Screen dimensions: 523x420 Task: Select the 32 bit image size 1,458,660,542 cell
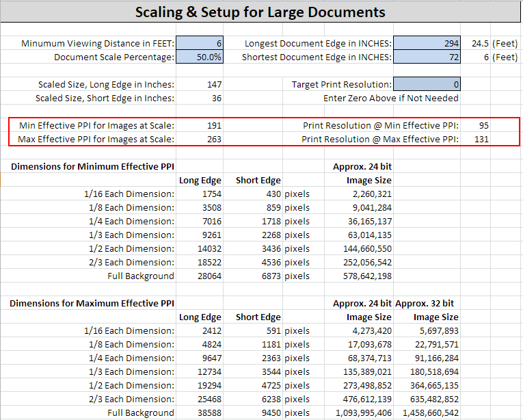(x=427, y=412)
